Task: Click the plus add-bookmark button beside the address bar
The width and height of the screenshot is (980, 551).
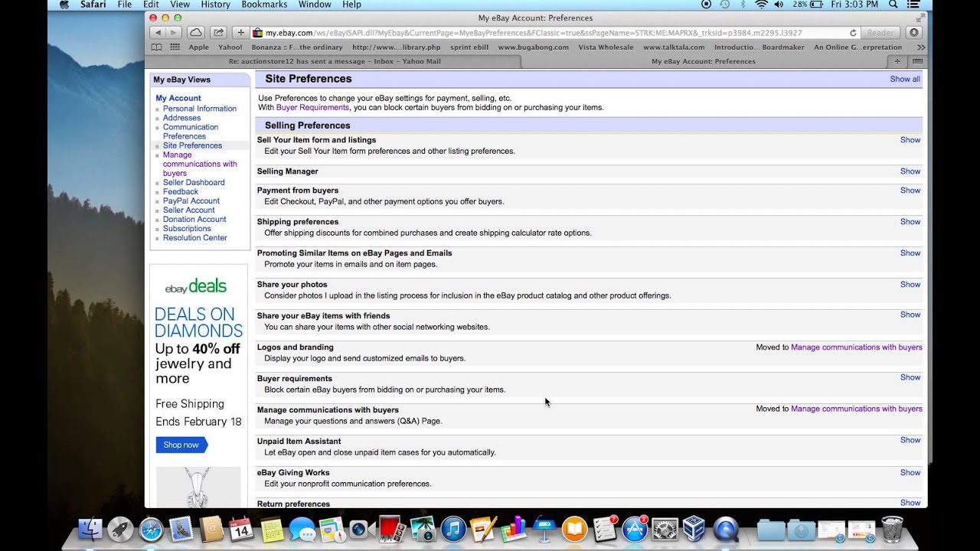Action: pos(240,33)
